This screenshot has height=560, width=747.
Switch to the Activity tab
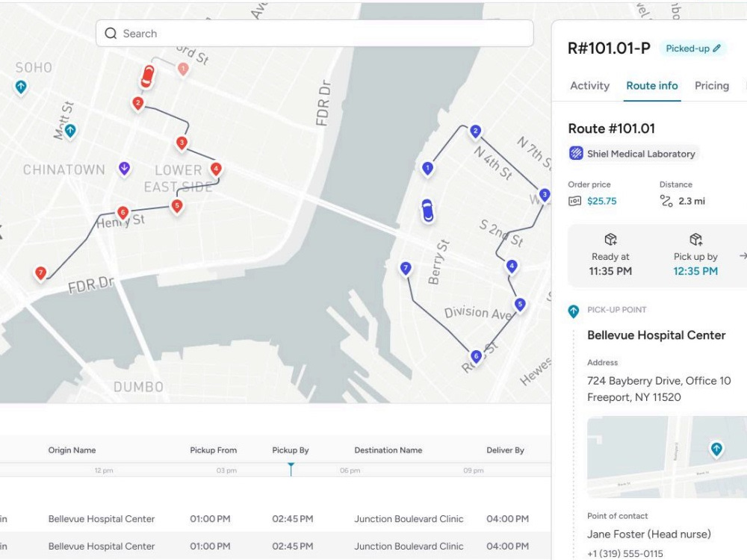click(590, 86)
